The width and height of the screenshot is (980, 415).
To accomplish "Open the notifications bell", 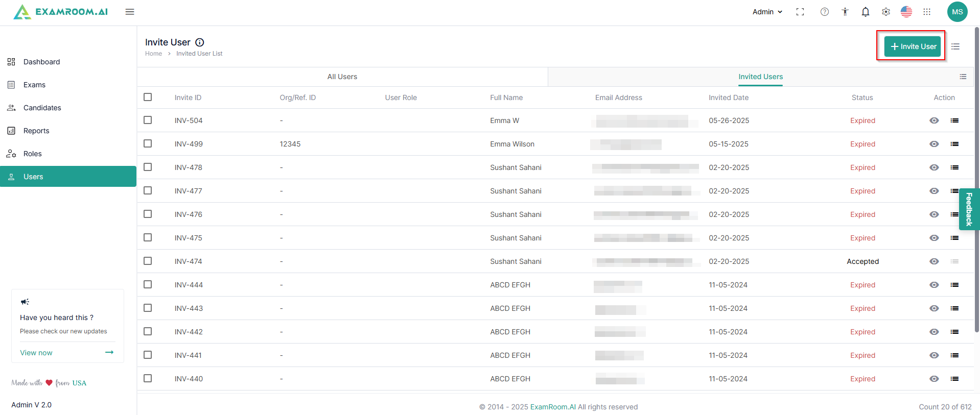I will coord(866,12).
